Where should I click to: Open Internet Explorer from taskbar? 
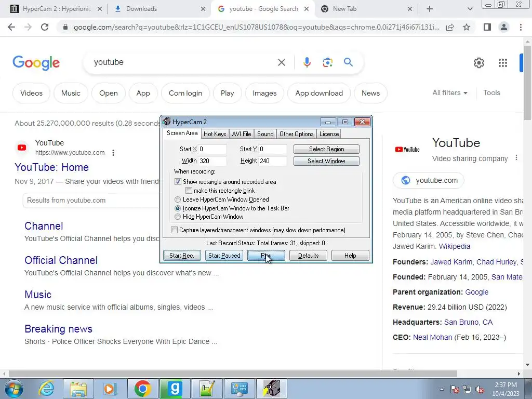46,389
